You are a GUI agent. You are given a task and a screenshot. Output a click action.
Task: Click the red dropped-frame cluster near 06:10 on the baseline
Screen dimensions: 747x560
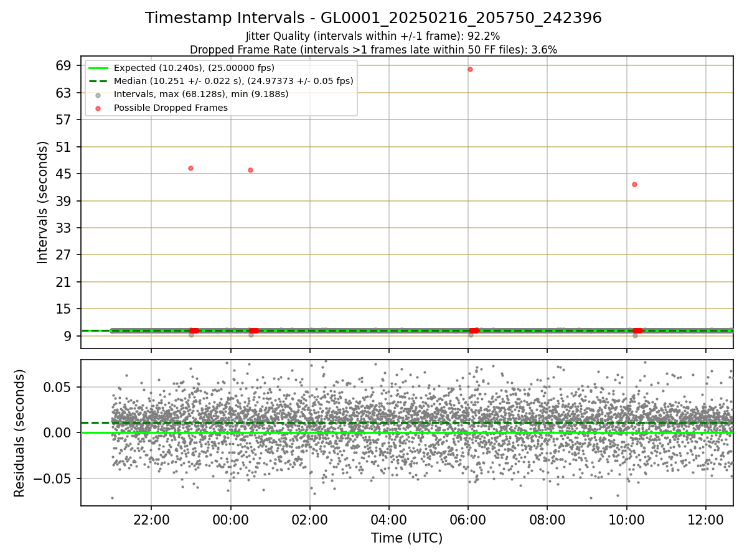[x=474, y=330]
